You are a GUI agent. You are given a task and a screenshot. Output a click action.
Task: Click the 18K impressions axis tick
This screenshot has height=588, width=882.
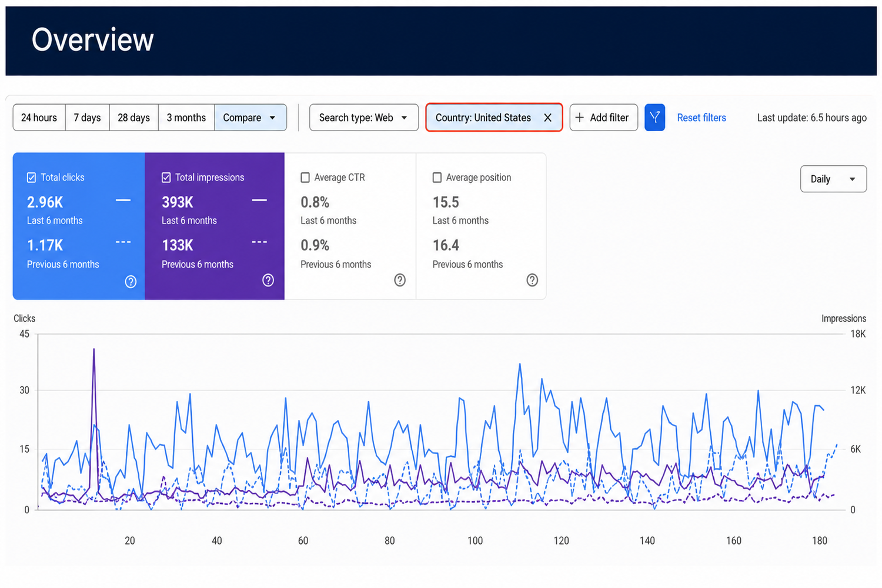point(858,334)
